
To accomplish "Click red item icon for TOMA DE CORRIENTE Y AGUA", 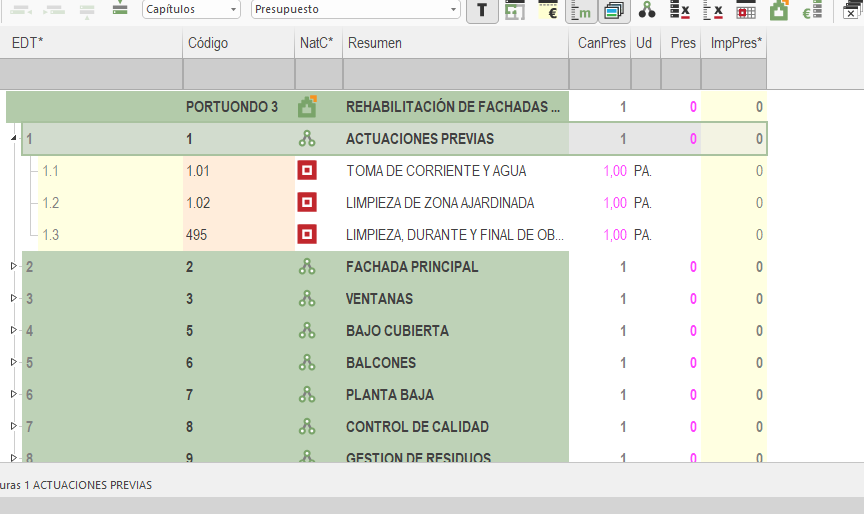I will coord(307,171).
